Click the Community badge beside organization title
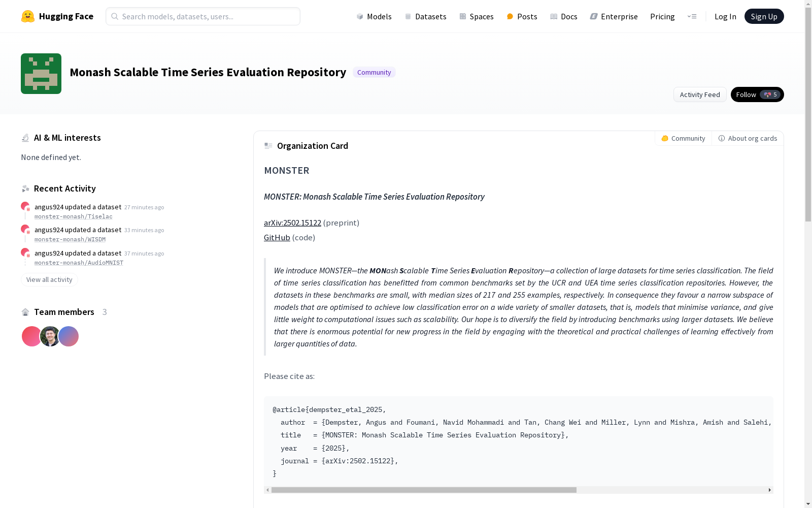The image size is (812, 508). pyautogui.click(x=374, y=72)
